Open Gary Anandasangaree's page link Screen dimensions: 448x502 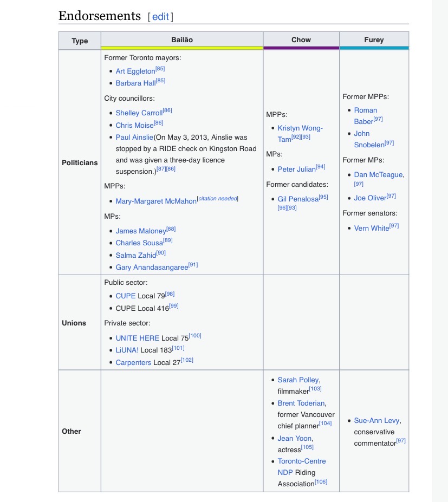(x=151, y=268)
